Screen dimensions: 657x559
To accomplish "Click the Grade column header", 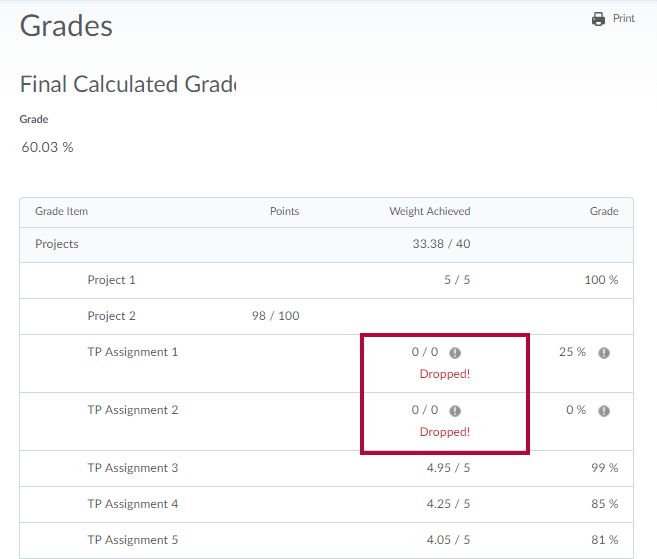I will click(604, 211).
